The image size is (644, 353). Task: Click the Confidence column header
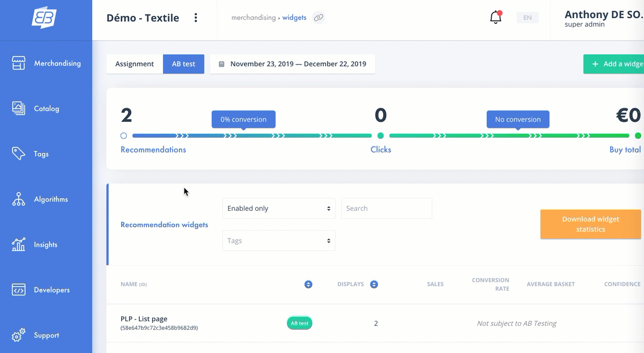(x=622, y=284)
